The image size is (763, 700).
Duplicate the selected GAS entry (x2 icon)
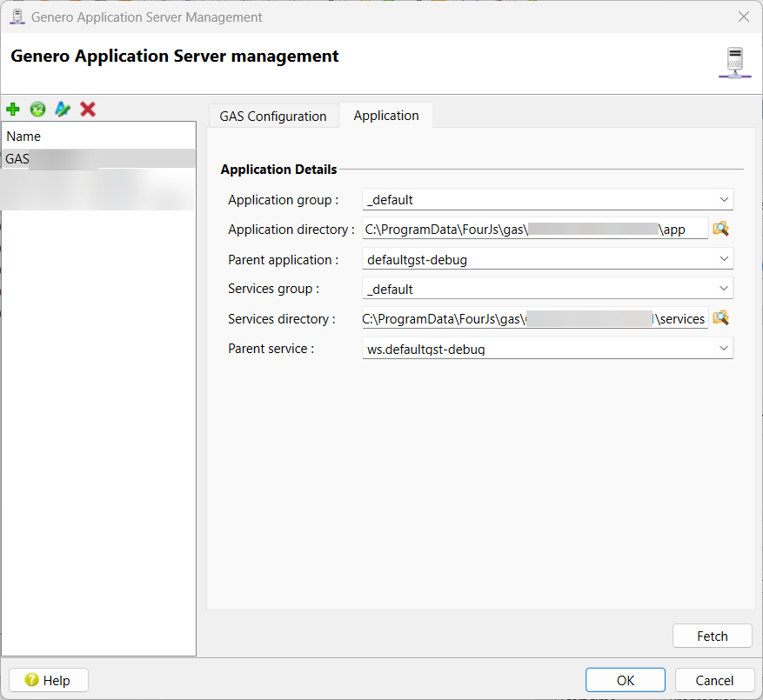(x=37, y=109)
